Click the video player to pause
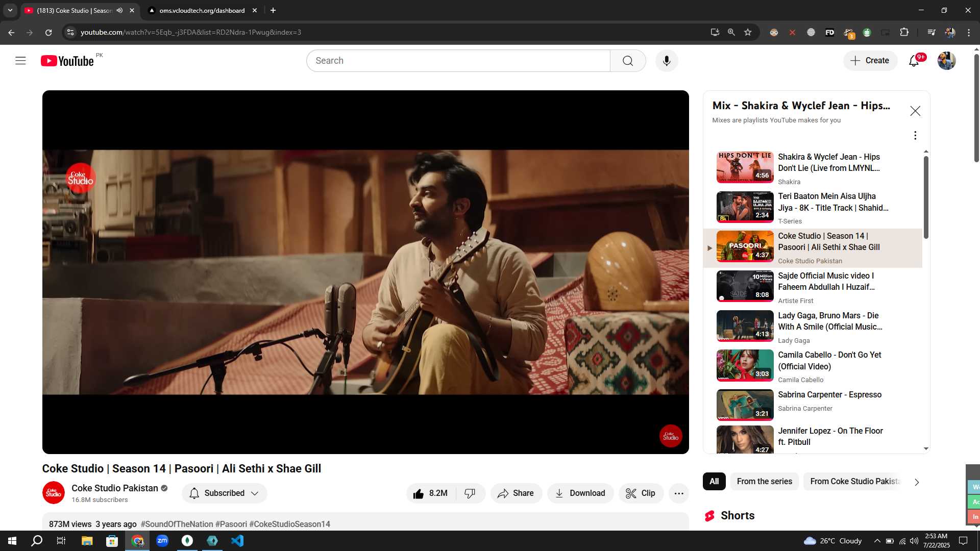Viewport: 980px width, 551px height. pyautogui.click(x=365, y=272)
